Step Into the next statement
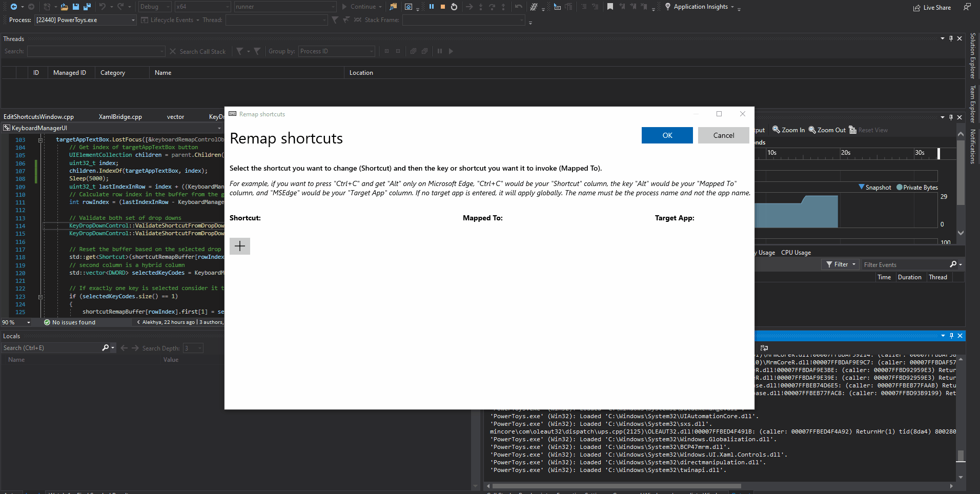 pyautogui.click(x=480, y=7)
